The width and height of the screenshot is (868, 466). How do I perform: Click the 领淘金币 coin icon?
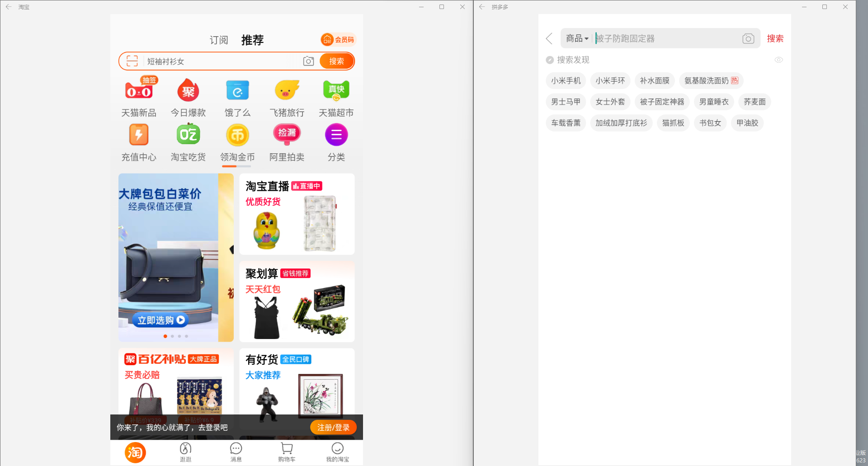click(237, 136)
